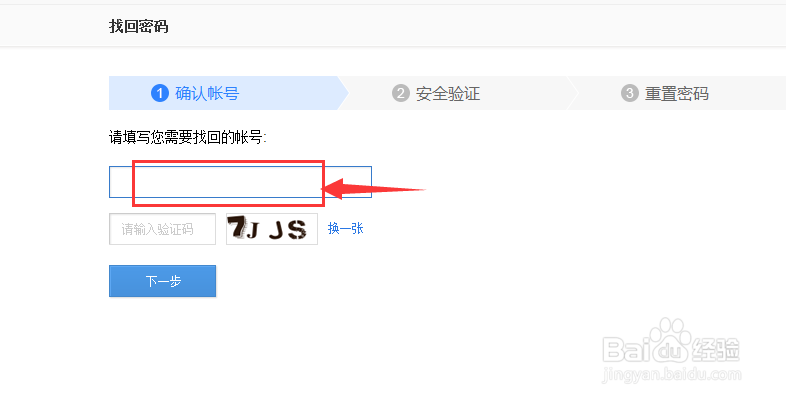Click the red arrow annotation head
The height and width of the screenshot is (402, 786).
[333, 189]
